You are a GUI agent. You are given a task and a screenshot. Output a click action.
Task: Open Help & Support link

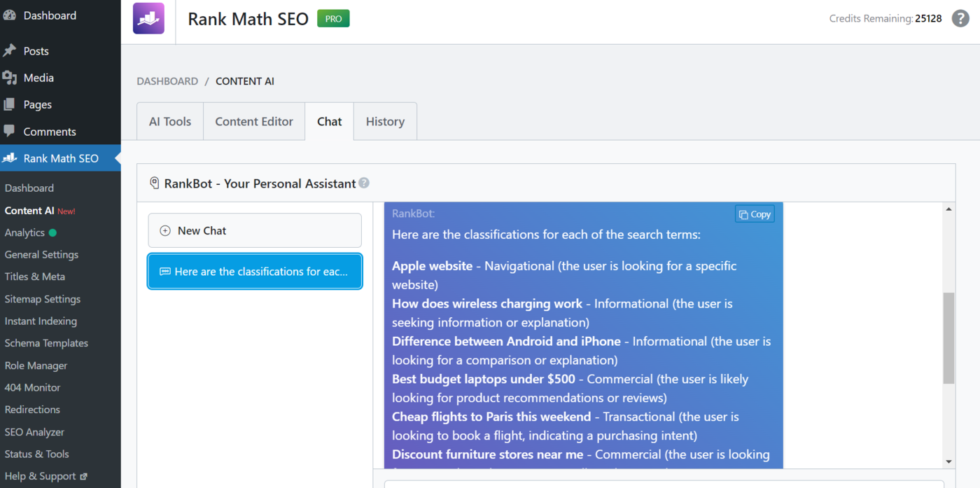40,476
